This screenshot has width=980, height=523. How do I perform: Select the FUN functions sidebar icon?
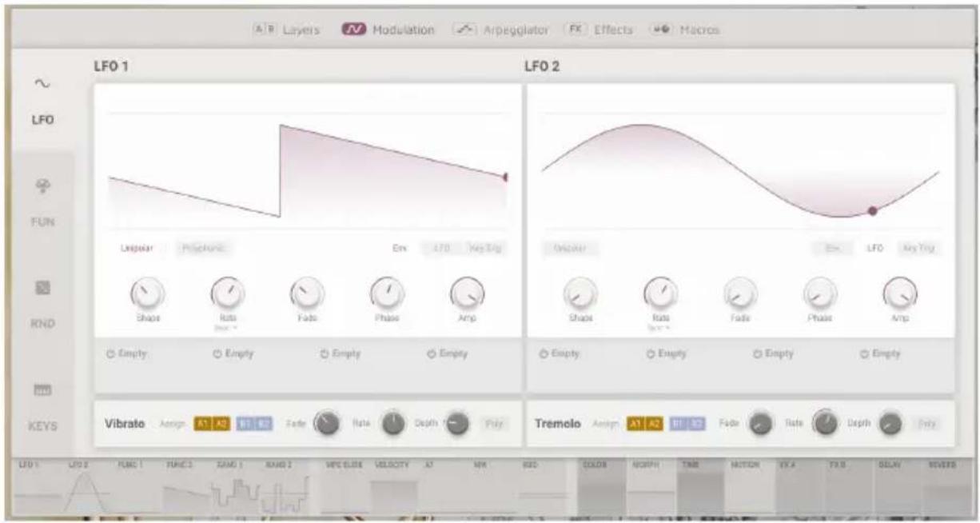tap(42, 203)
